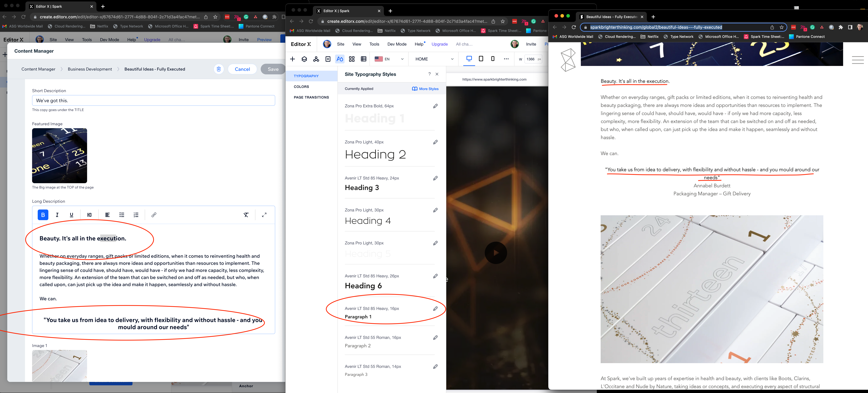Insert a bulleted list in Long Description
The height and width of the screenshot is (393, 868).
tap(122, 215)
